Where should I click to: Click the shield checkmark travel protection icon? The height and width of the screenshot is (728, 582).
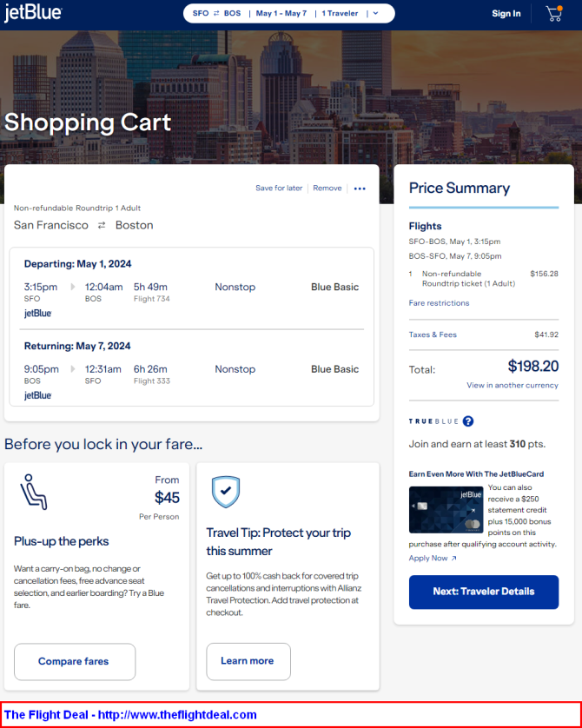pos(226,492)
